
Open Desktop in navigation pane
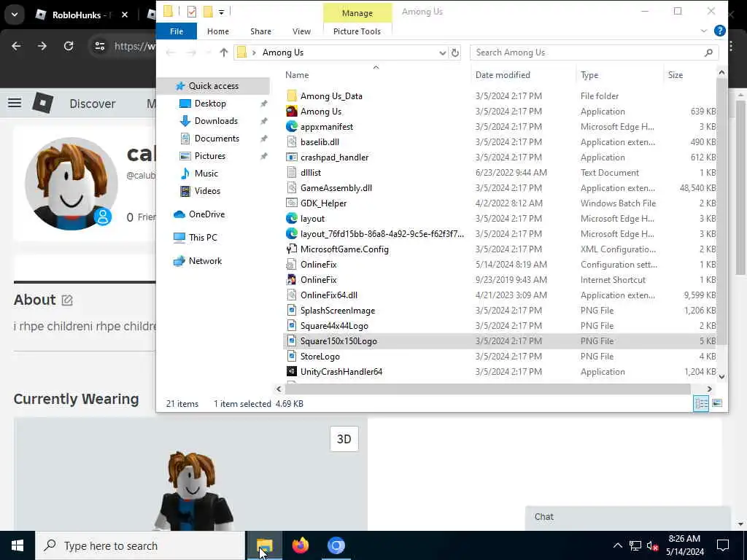(x=210, y=104)
